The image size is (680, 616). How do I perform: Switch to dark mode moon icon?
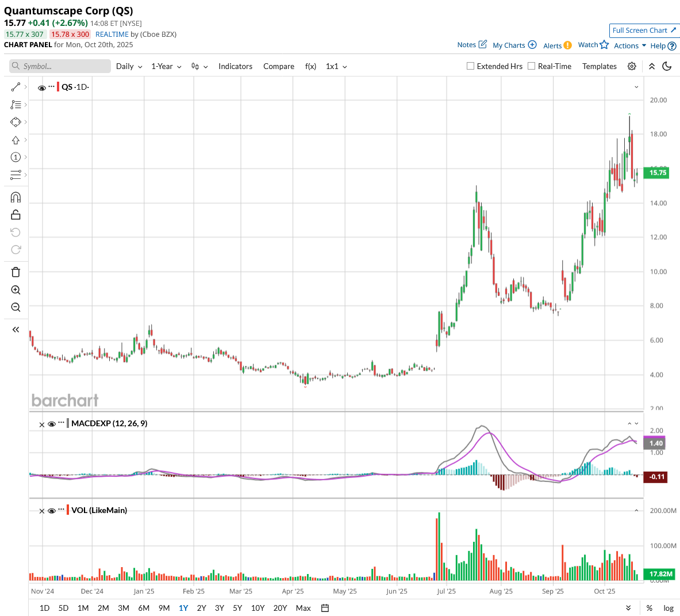point(667,66)
